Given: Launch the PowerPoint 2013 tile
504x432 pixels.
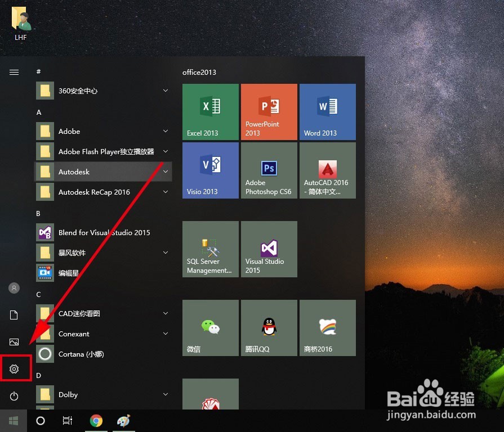Looking at the screenshot, I should point(269,112).
